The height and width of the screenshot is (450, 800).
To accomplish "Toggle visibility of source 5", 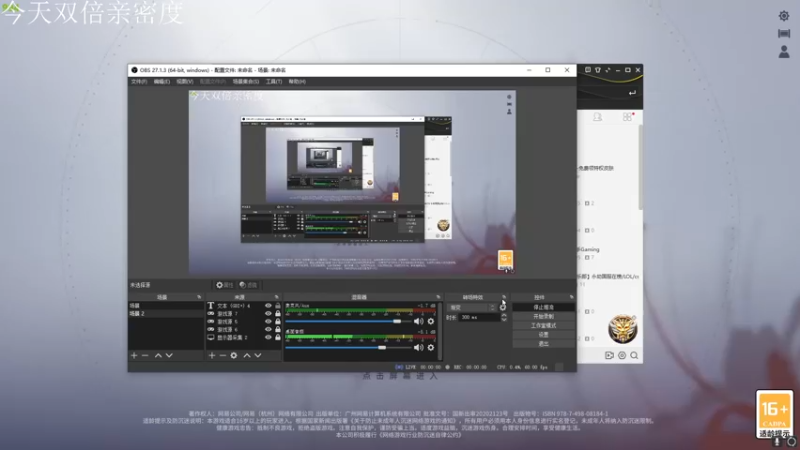I will pyautogui.click(x=268, y=321).
